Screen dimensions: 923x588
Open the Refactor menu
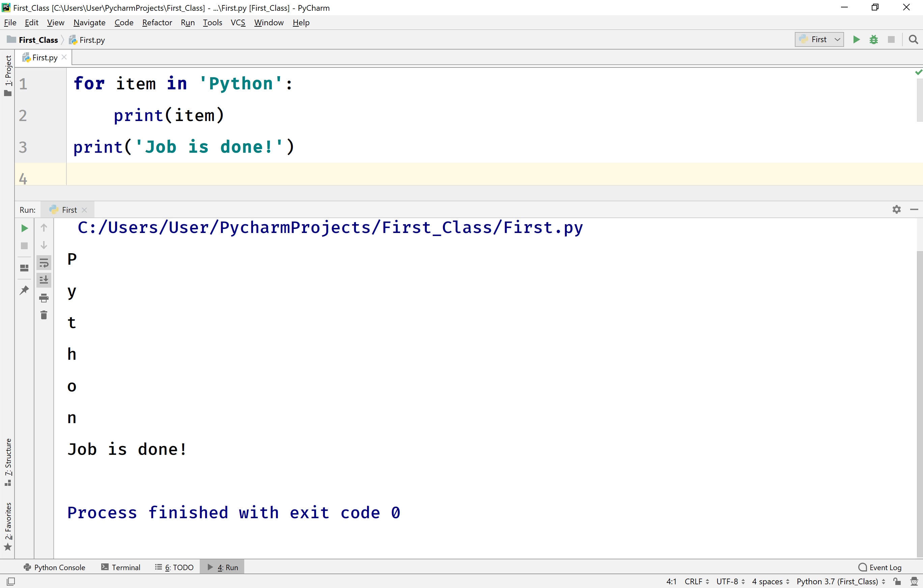pyautogui.click(x=157, y=23)
